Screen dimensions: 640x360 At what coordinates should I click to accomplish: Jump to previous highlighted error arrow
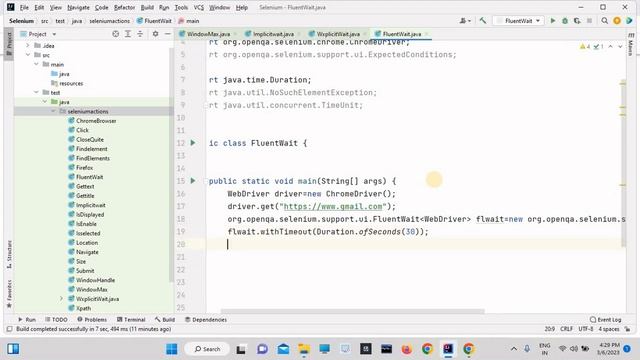(610, 47)
